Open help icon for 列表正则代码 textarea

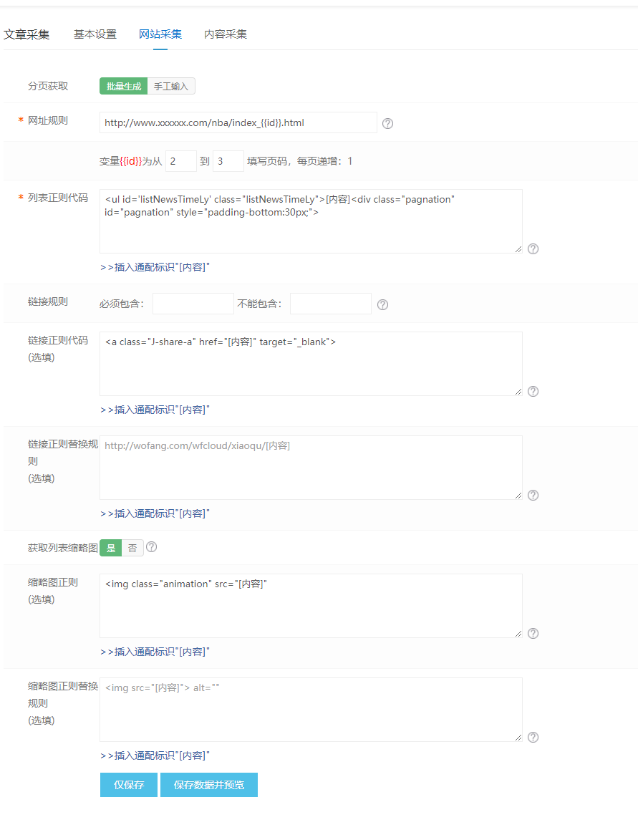point(533,248)
